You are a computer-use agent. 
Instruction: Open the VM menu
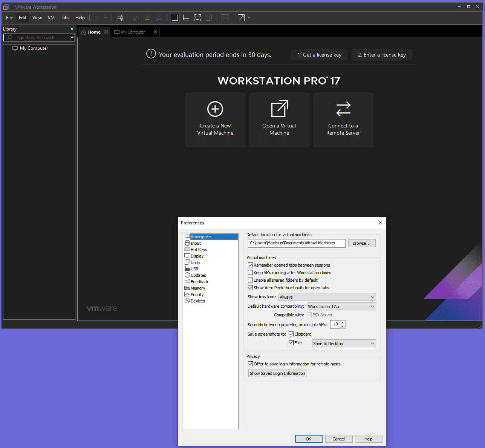coord(51,18)
